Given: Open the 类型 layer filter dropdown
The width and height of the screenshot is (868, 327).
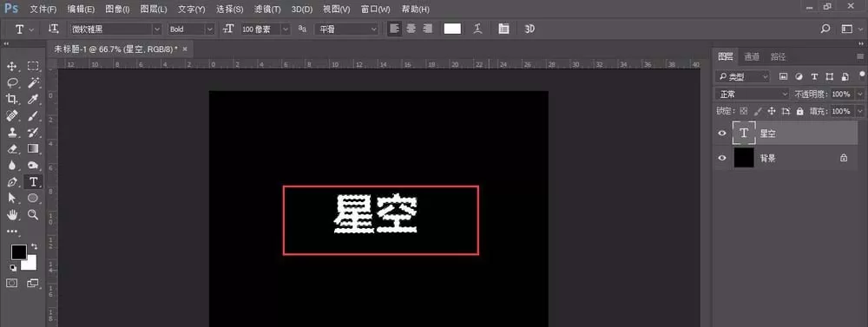Looking at the screenshot, I should tap(743, 76).
